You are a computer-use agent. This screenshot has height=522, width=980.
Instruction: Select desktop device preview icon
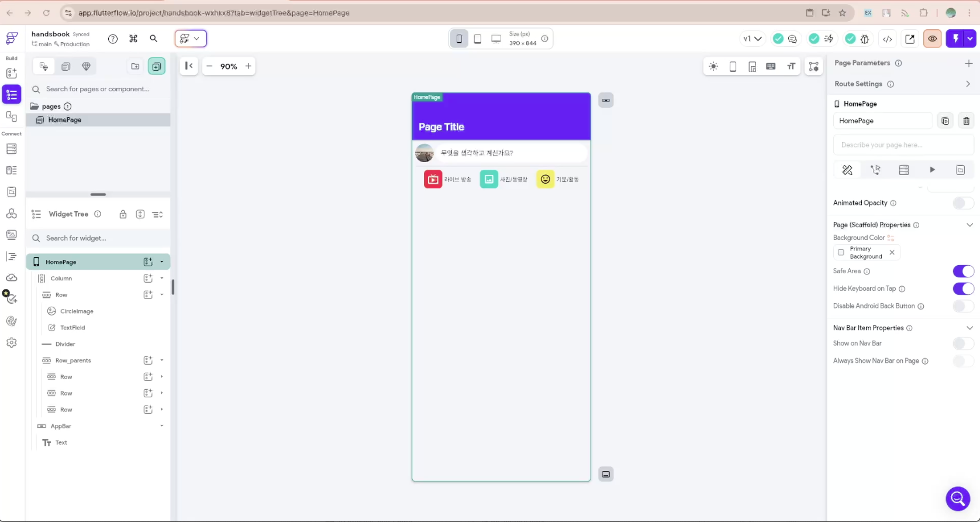coord(496,39)
